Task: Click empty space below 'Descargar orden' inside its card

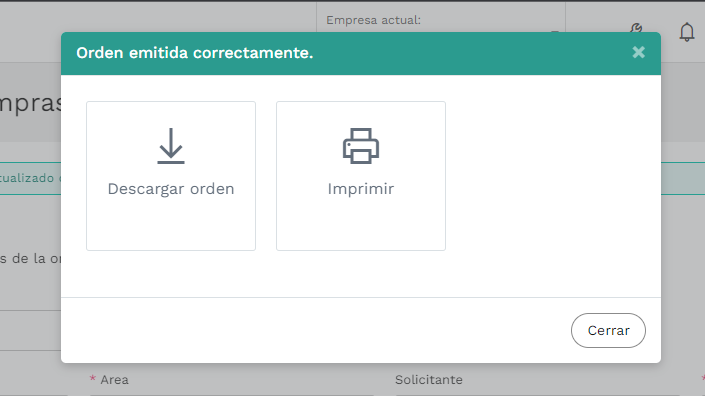Action: tap(171, 225)
